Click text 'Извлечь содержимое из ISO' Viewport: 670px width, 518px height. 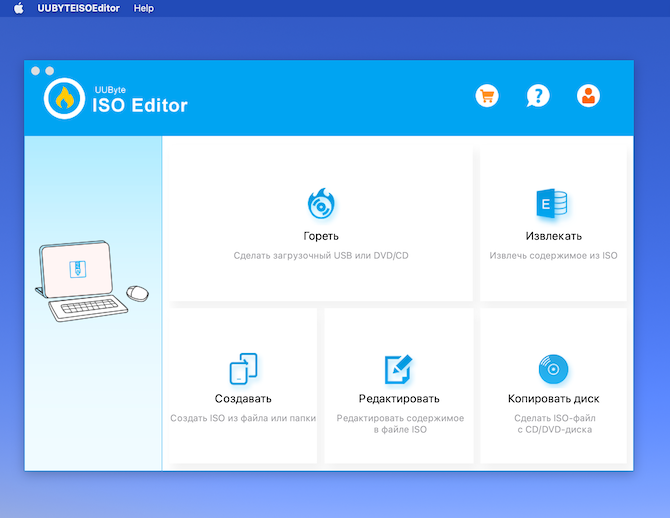[553, 256]
